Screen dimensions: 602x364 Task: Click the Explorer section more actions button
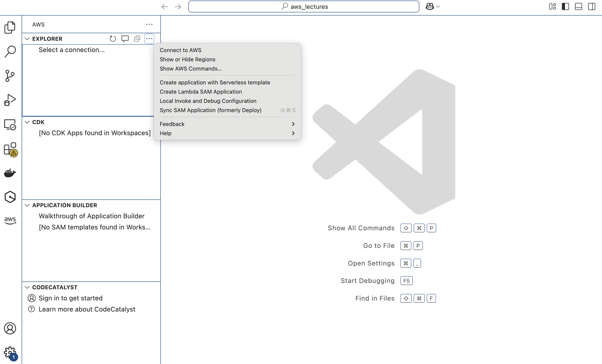149,39
